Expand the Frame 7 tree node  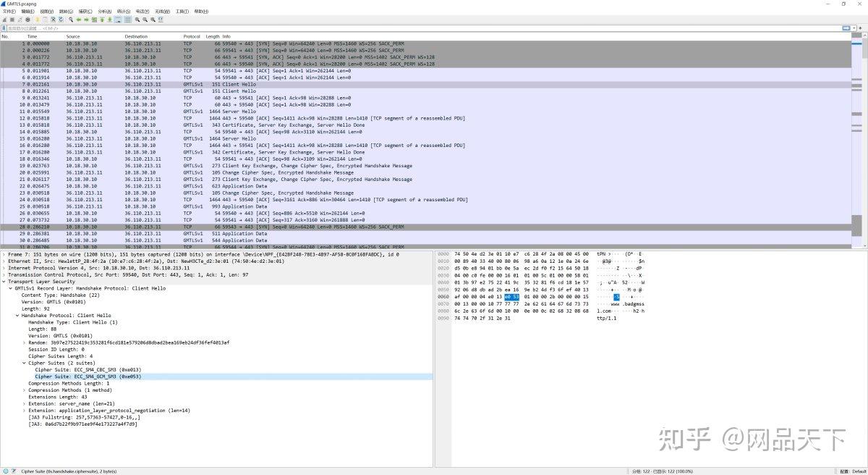click(4, 255)
